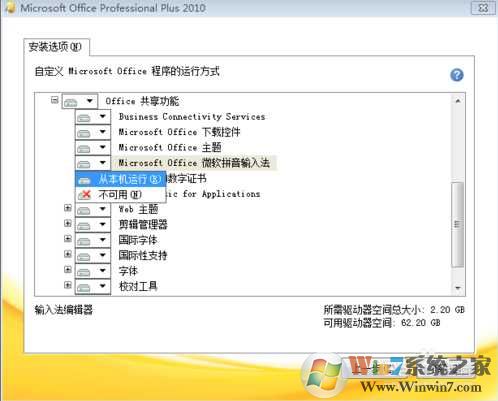Select Microsoft Office 微软拼音输入法 label
The height and width of the screenshot is (401, 498).
click(x=194, y=163)
